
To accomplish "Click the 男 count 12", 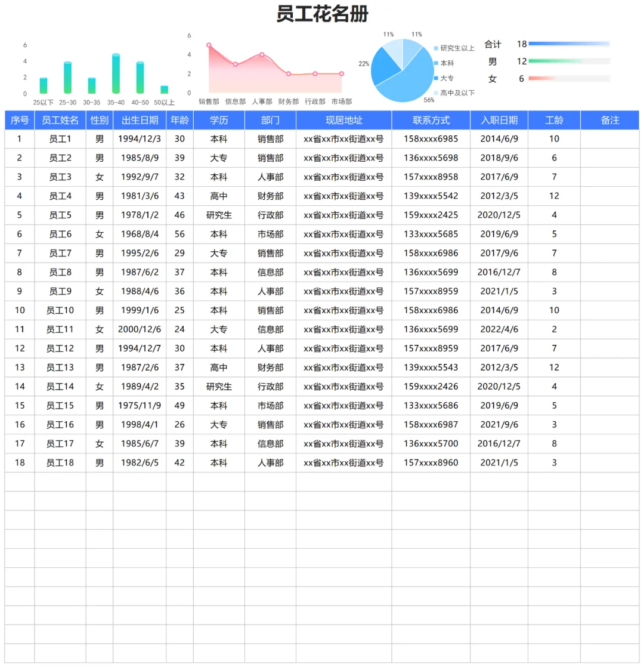I will [522, 61].
